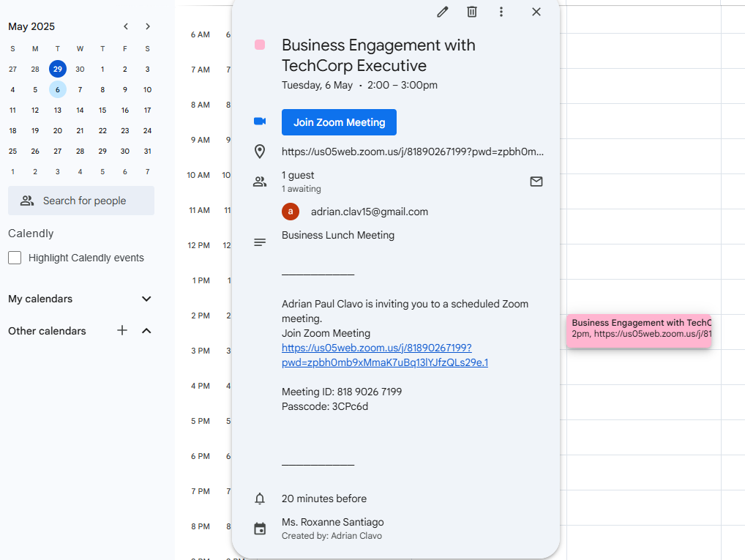Click the Join Zoom Meeting button
Viewport: 745px width, 560px height.
[x=339, y=122]
